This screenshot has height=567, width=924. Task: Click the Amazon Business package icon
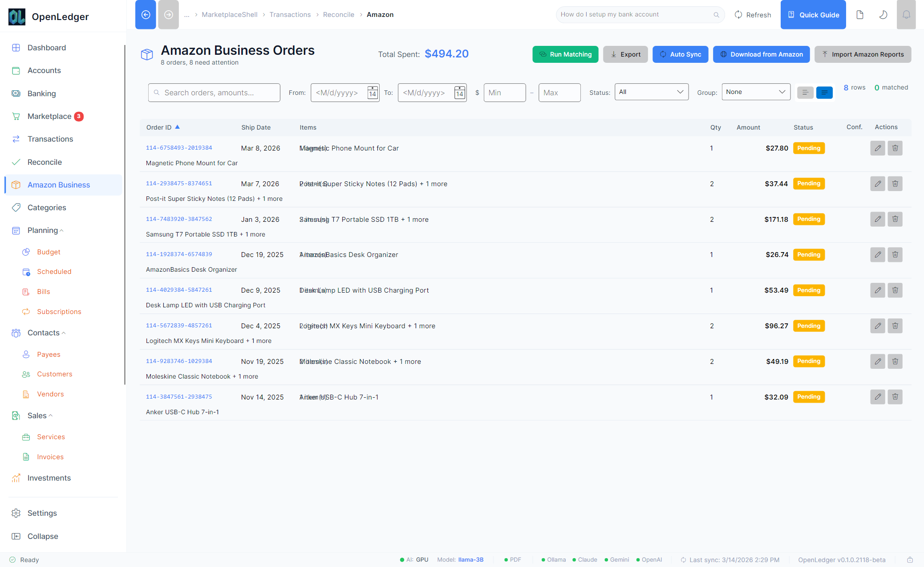point(16,185)
